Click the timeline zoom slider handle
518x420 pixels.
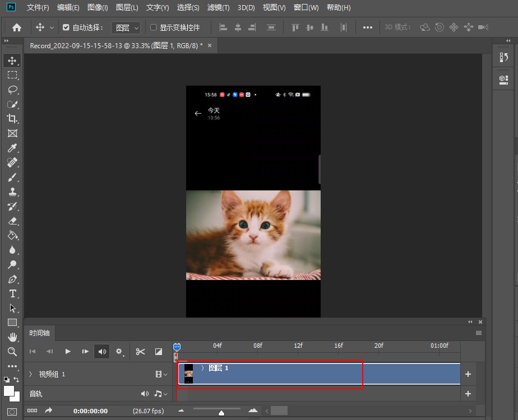(x=221, y=413)
